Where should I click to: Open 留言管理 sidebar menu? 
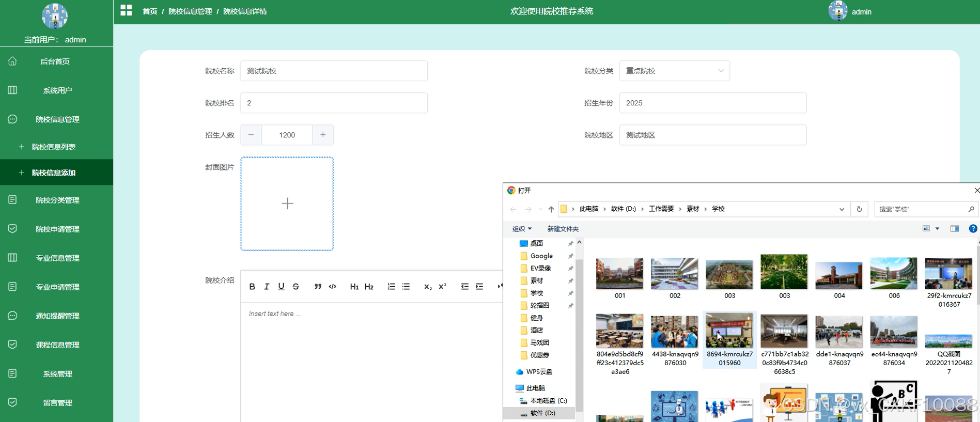pyautogui.click(x=56, y=402)
